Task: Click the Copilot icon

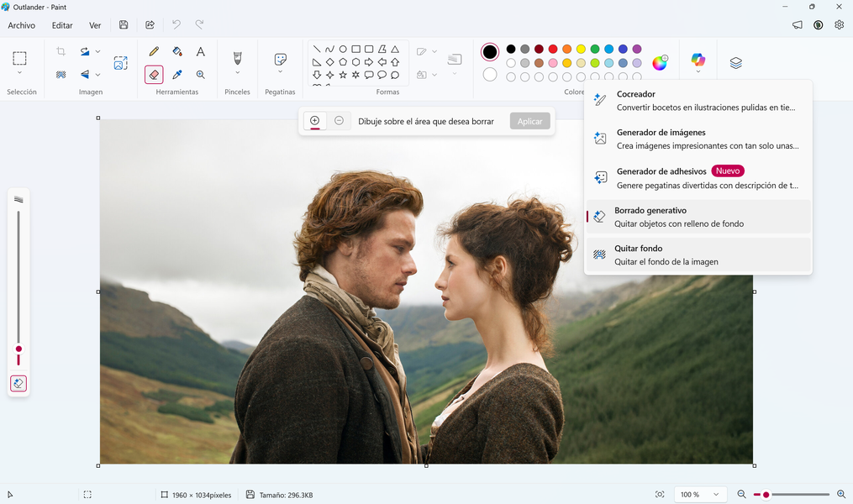Action: tap(698, 60)
